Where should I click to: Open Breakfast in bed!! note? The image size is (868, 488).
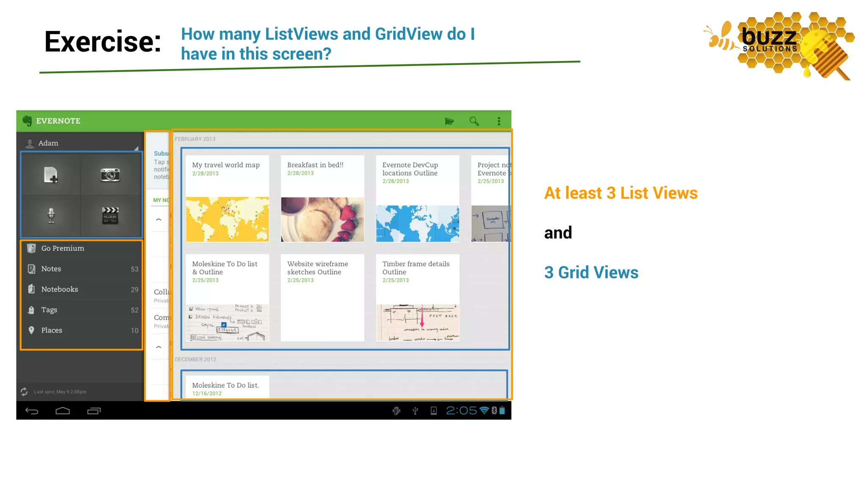point(323,199)
